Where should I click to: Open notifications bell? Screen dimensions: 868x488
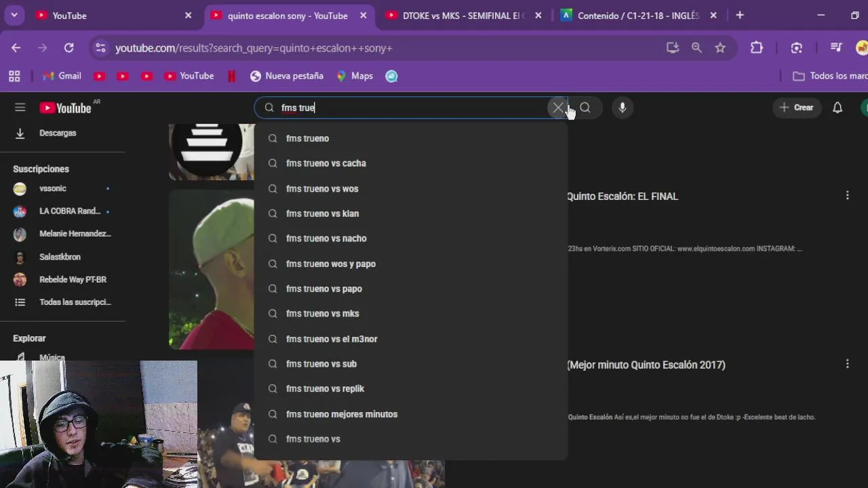click(837, 108)
